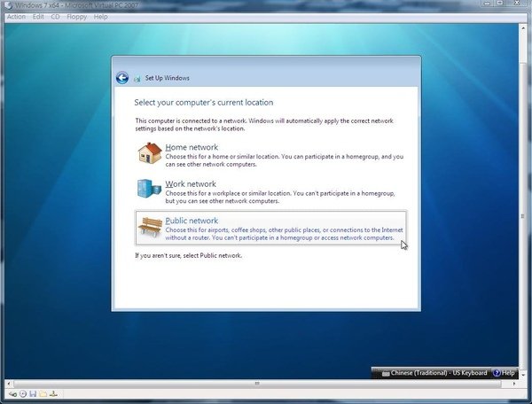
Task: Click the Public network description text
Action: 285,234
